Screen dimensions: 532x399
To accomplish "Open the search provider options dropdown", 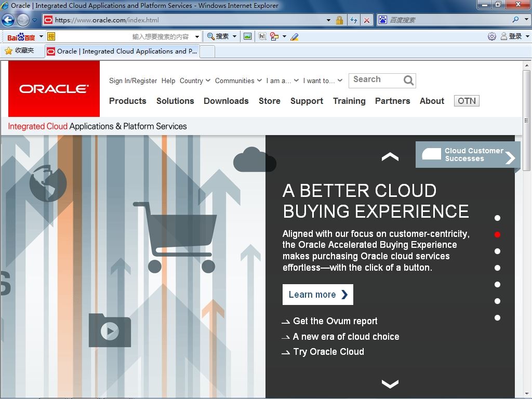I will click(x=527, y=20).
